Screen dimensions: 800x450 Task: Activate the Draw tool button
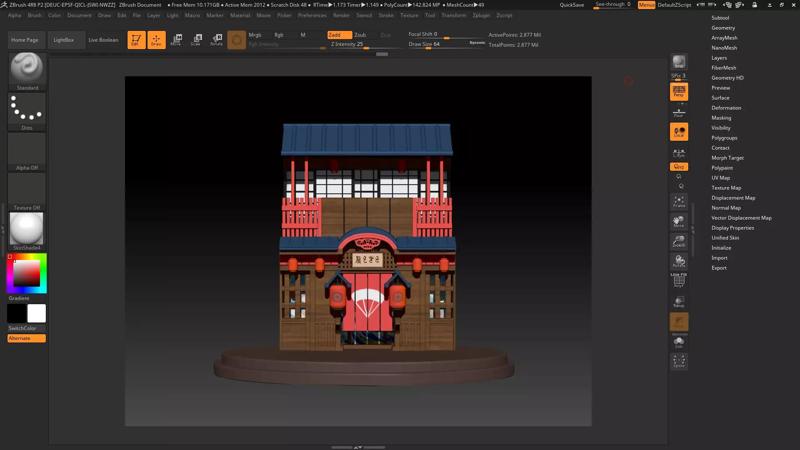tap(156, 40)
